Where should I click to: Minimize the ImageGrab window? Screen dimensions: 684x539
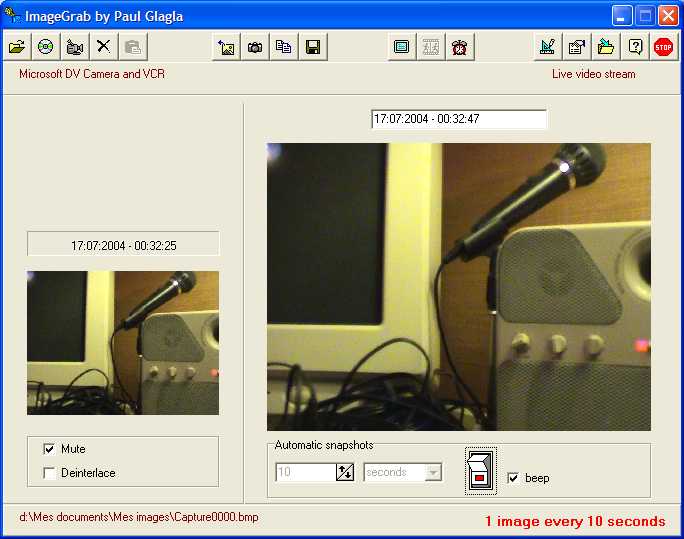622,17
